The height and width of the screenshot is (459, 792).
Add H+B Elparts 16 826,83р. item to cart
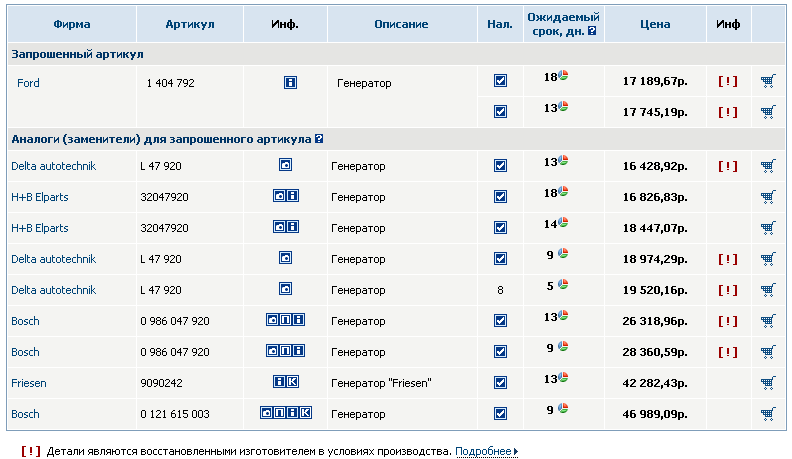(768, 197)
